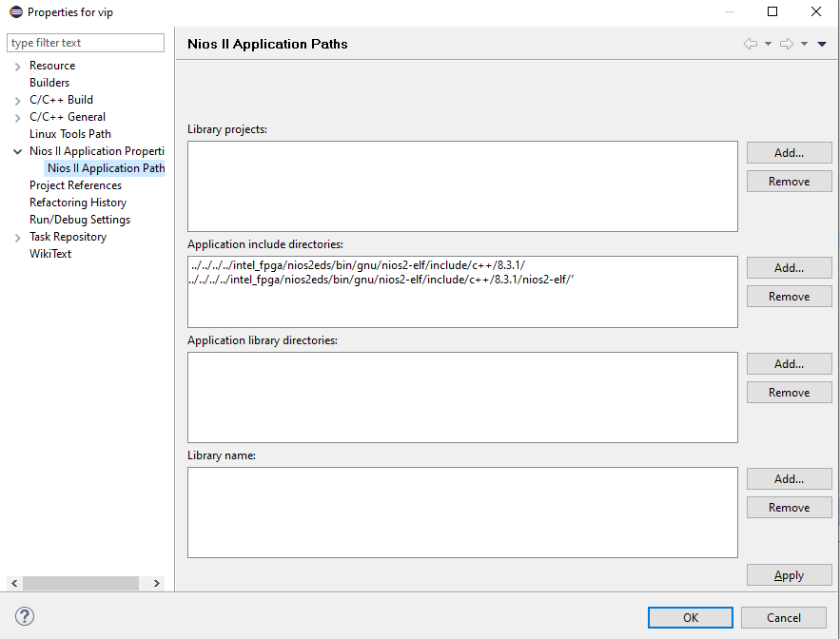Click inside the Application library directories list
Viewport: 840px width, 639px height.
462,397
